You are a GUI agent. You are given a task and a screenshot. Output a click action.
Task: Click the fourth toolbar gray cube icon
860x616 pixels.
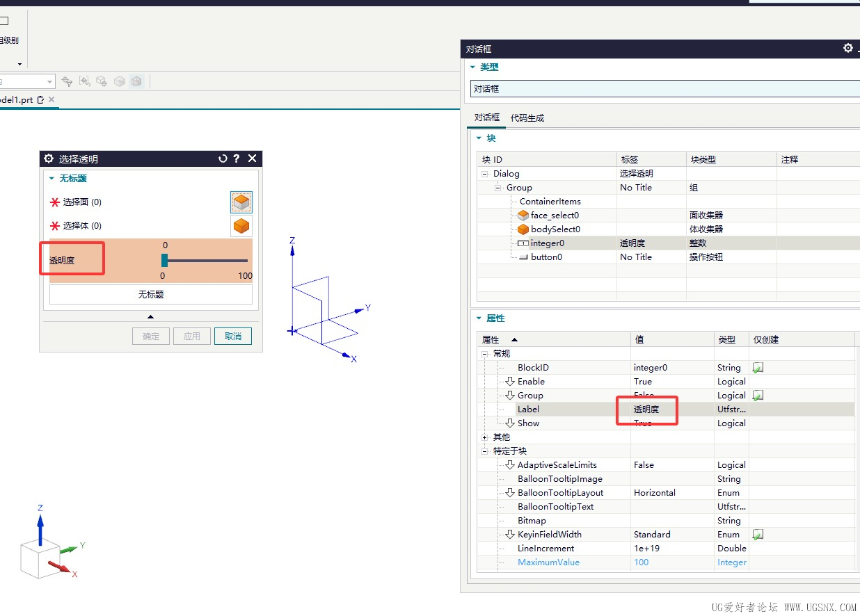(x=120, y=81)
